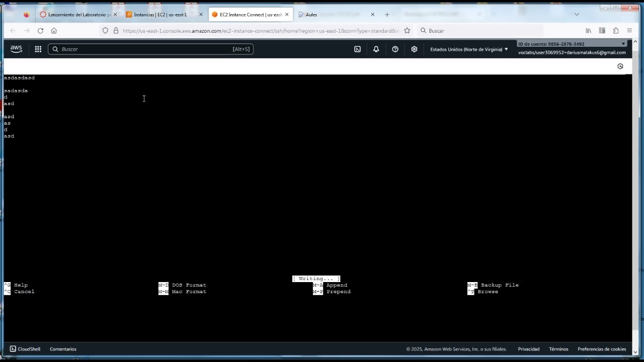Click the Firefox Buscar search box
The height and width of the screenshot is (362, 644).
pyautogui.click(x=480, y=31)
